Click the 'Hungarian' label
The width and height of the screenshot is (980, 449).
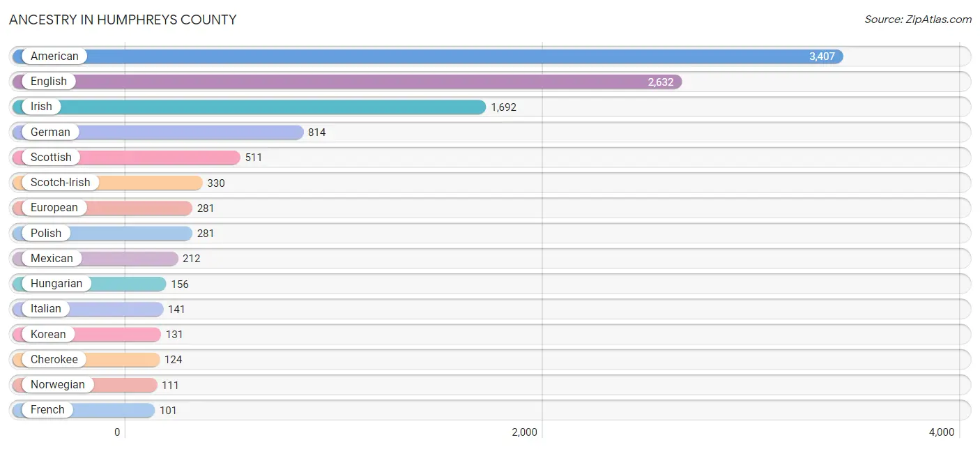(x=56, y=284)
